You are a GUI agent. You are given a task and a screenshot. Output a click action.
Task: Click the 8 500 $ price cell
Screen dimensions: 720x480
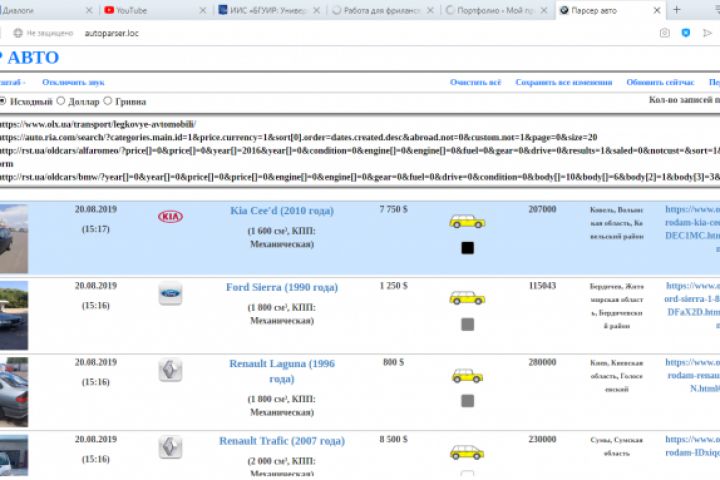(x=394, y=439)
